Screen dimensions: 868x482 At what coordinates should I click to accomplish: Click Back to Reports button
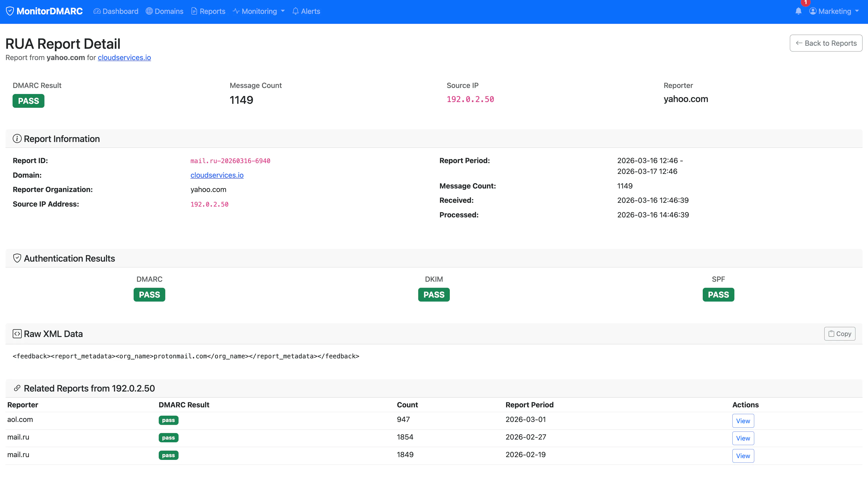826,43
